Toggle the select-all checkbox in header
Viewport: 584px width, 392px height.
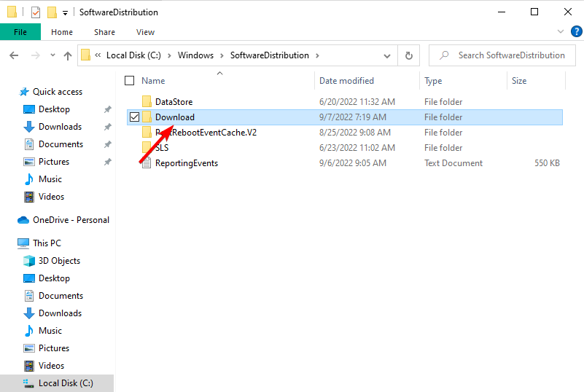click(129, 80)
